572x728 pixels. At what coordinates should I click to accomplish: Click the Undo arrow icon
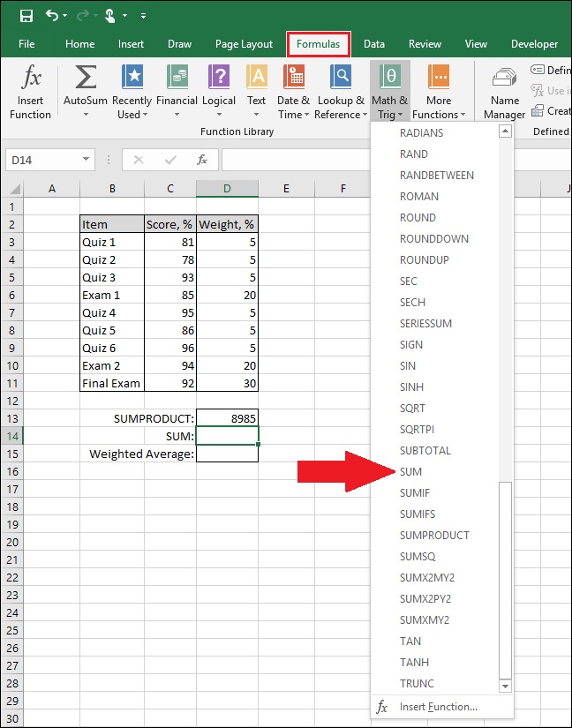pos(52,15)
